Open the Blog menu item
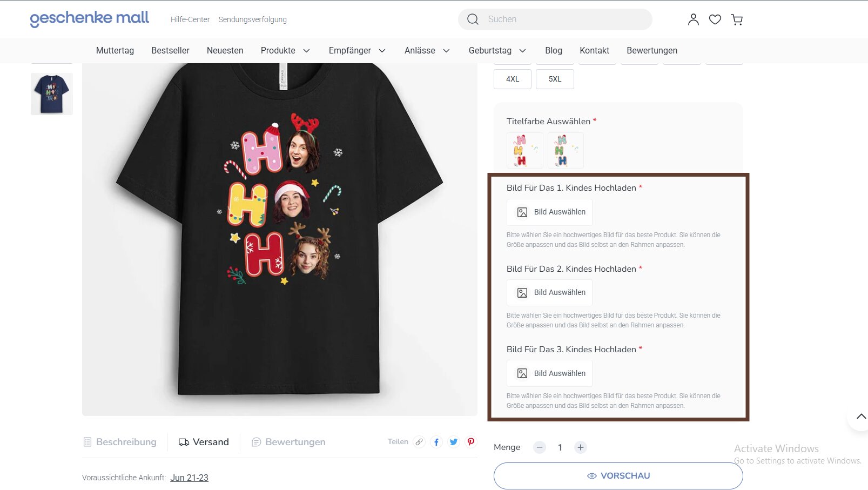The image size is (868, 490). pos(554,51)
